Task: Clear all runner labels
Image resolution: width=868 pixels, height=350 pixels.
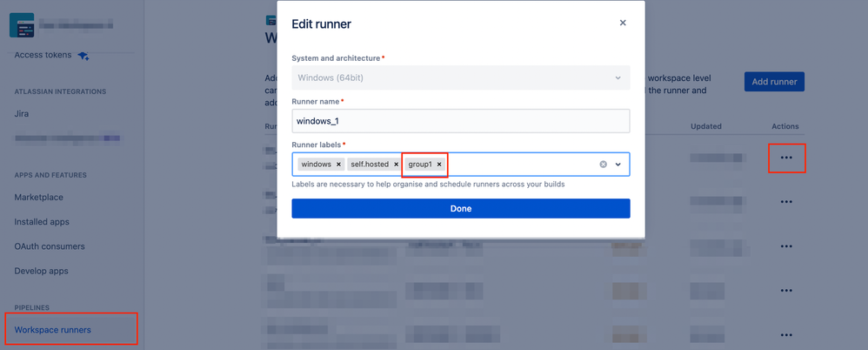Action: 604,165
